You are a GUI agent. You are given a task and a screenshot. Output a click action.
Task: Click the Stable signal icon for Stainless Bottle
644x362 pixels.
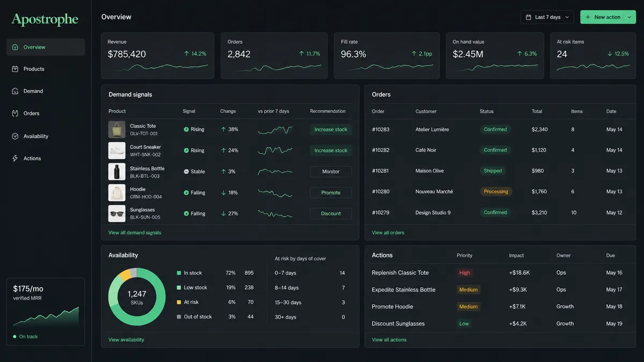(186, 172)
